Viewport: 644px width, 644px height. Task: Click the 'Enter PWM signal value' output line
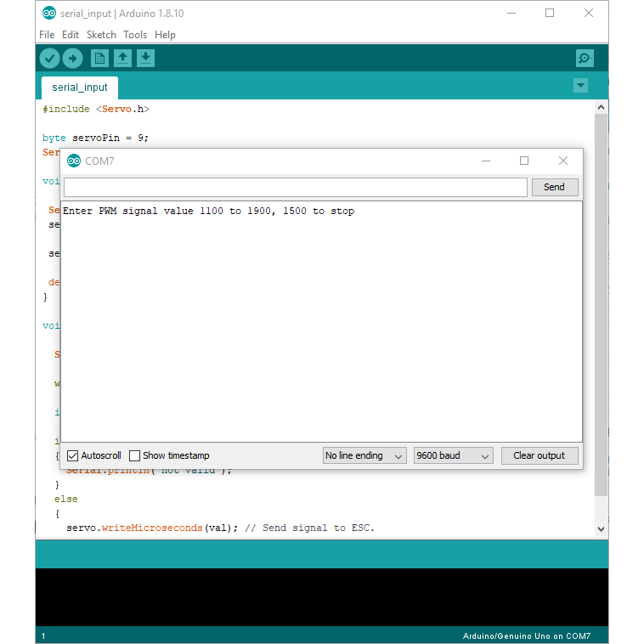tap(208, 211)
